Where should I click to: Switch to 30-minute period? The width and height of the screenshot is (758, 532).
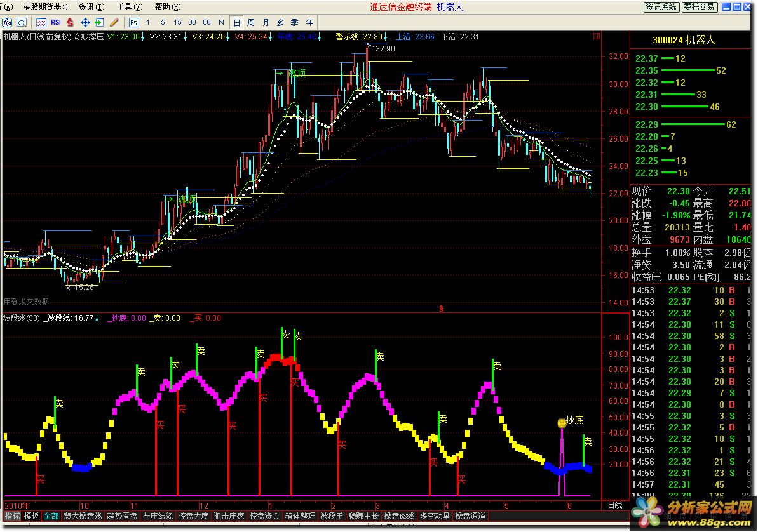pos(193,23)
